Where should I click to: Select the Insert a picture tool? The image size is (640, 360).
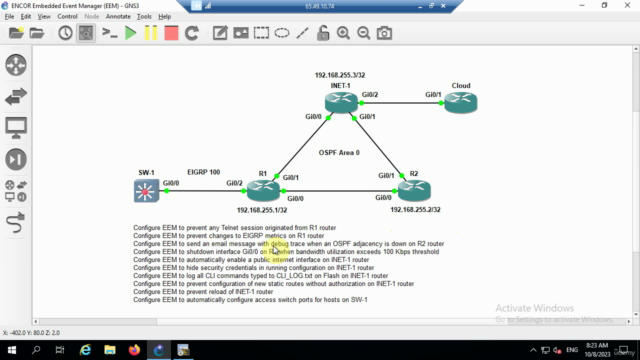(241, 33)
